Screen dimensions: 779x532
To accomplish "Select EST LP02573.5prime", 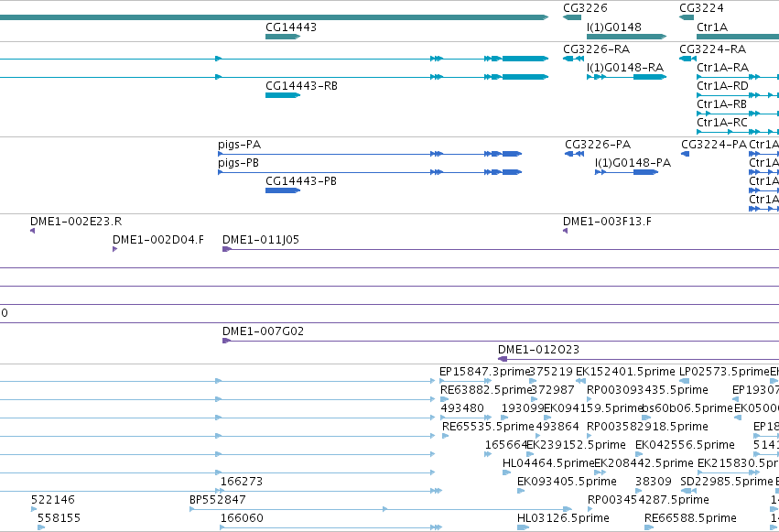I will click(684, 381).
